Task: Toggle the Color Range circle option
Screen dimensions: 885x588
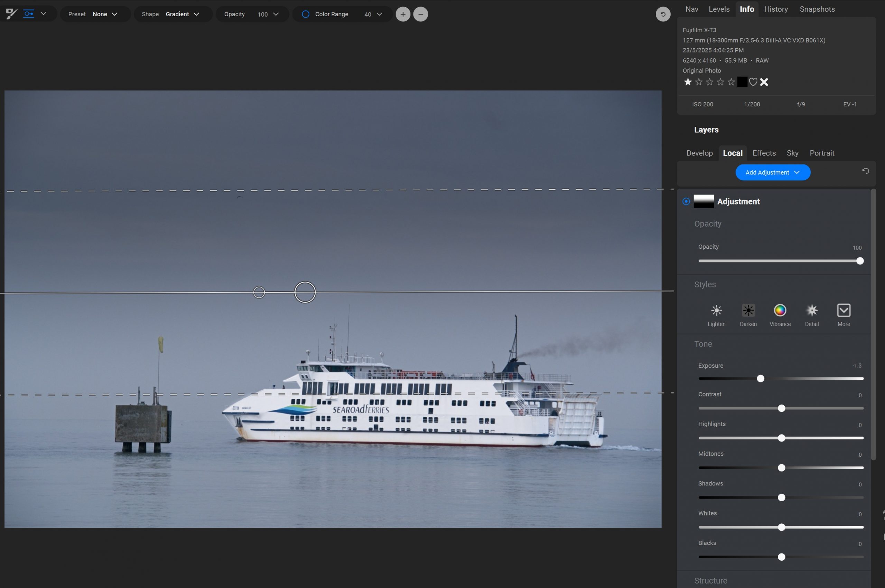Action: (306, 14)
